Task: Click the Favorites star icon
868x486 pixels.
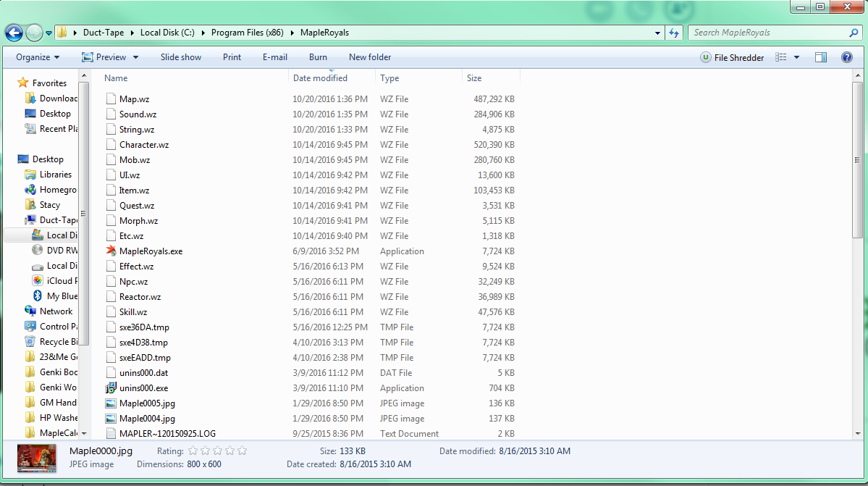Action: tap(22, 83)
